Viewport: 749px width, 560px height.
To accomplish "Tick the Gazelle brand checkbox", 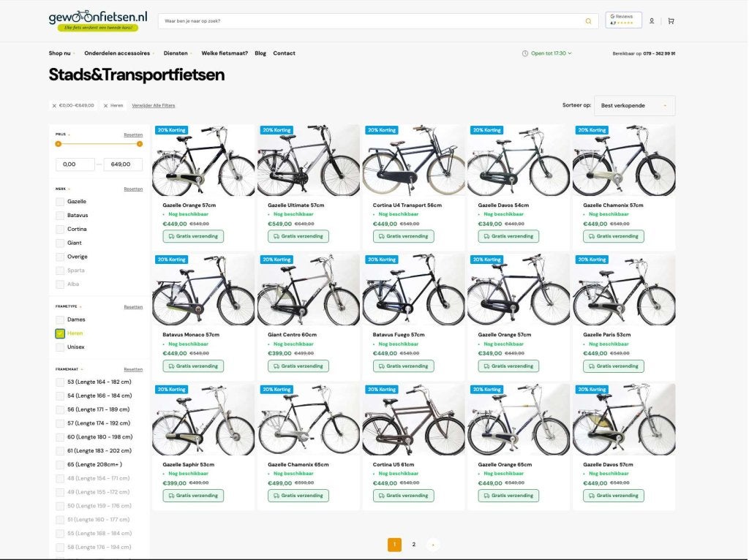I will coord(60,202).
